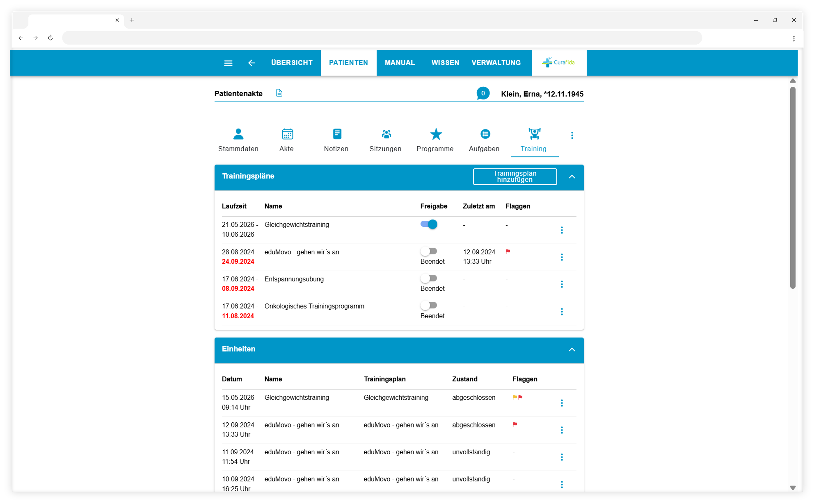Click red flag in eduMovo plan row
Image resolution: width=815 pixels, height=504 pixels.
click(x=508, y=252)
